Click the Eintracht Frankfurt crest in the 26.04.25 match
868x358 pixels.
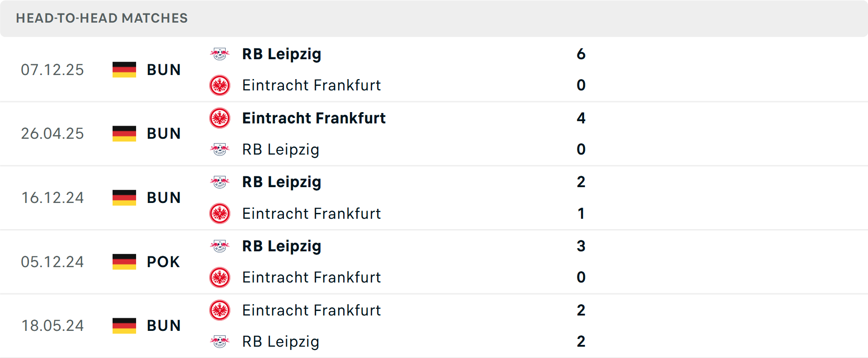[220, 118]
